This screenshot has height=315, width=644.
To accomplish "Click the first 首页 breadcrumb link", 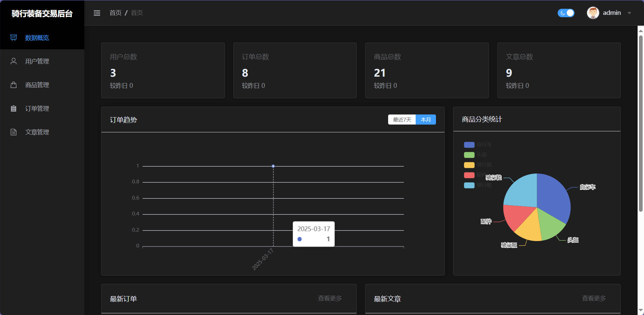I will click(115, 13).
